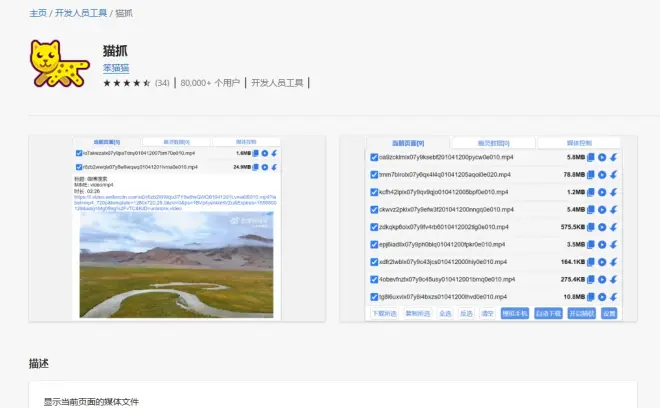Click the copy icon for the 575.5KB file
This screenshot has height=408, width=660.
pos(591,228)
